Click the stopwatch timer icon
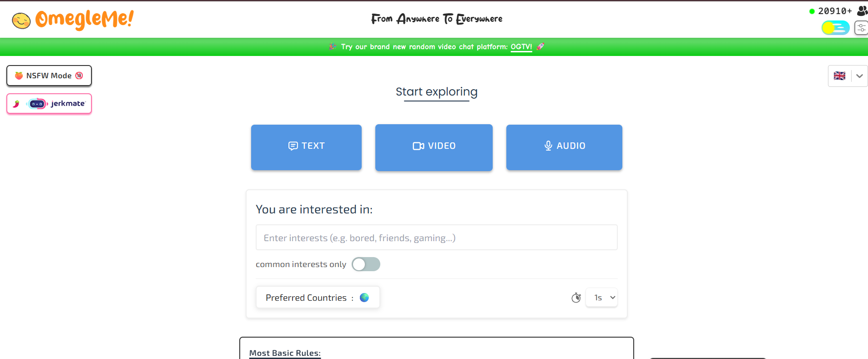 [576, 298]
